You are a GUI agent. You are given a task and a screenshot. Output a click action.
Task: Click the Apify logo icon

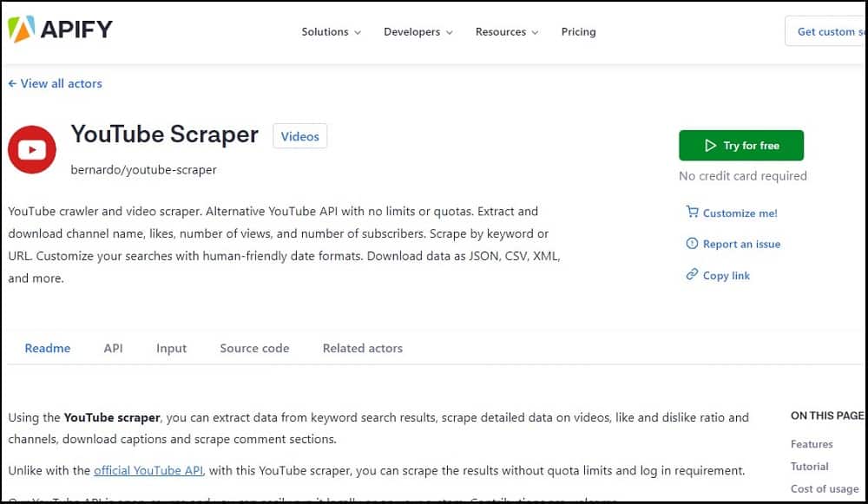tap(21, 29)
